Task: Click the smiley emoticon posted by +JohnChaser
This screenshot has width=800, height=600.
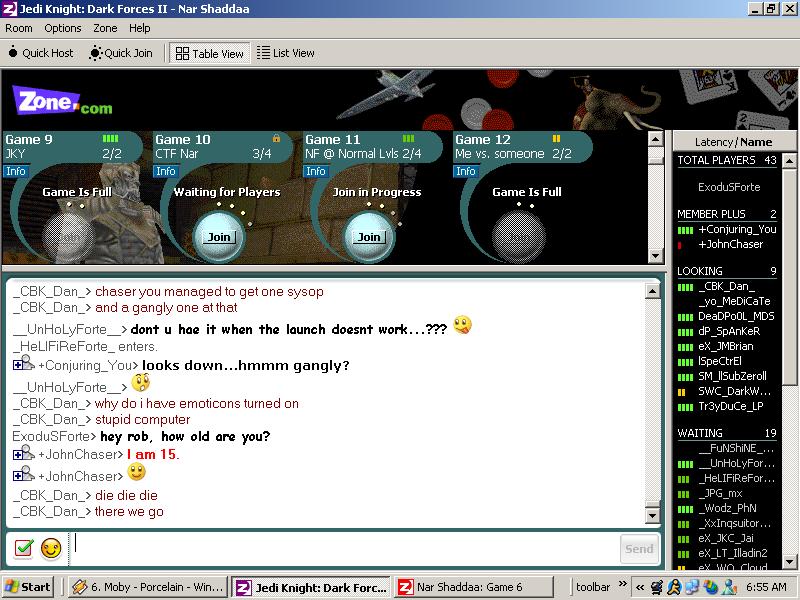Action: [x=136, y=472]
